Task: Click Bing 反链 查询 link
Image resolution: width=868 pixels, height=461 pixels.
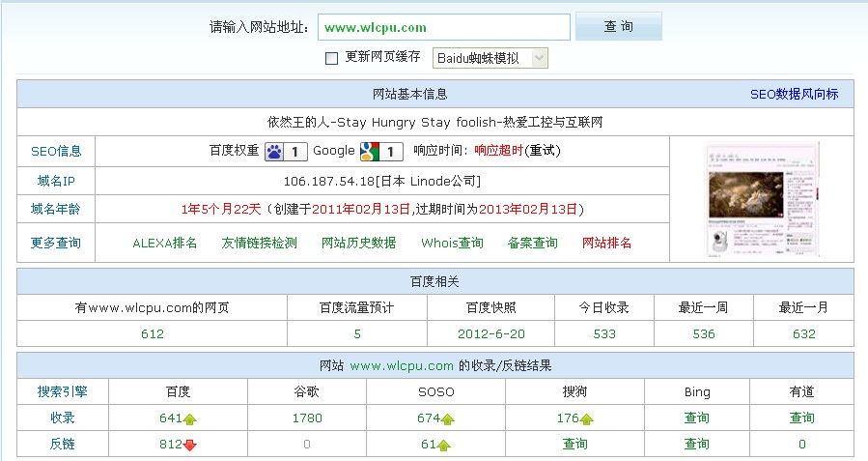Action: [x=696, y=445]
